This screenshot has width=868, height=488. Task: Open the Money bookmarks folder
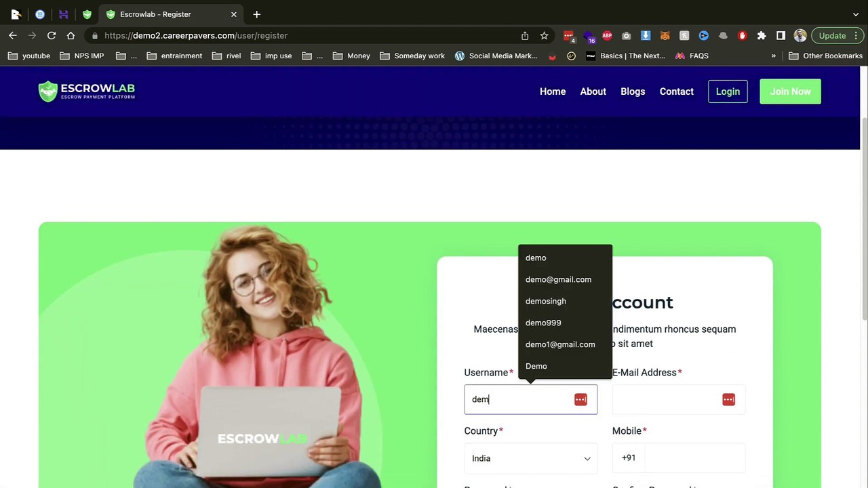pyautogui.click(x=351, y=56)
